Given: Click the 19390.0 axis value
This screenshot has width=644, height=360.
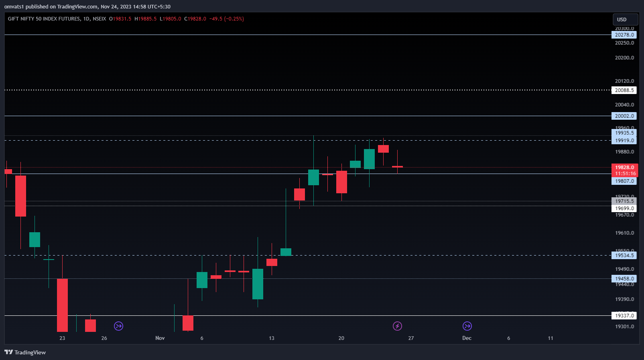Looking at the screenshot, I should click(x=624, y=299).
